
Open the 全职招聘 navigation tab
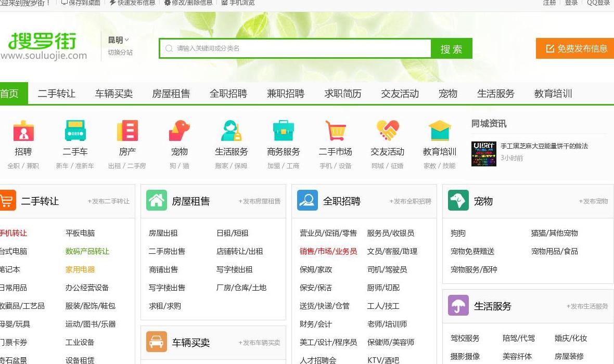point(228,94)
